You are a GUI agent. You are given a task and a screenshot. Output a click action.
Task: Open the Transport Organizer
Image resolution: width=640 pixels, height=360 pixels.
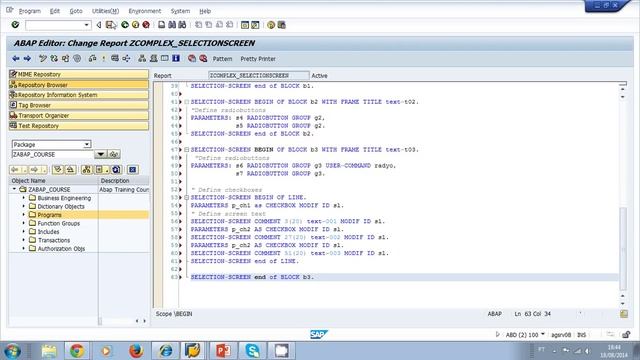[x=79, y=116]
